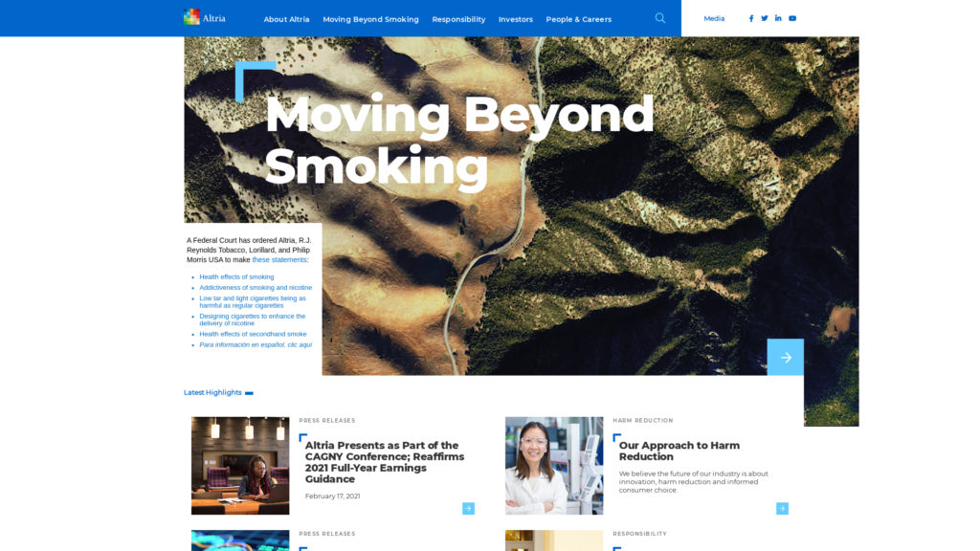Open the Moving Beyond Smoking menu
Image resolution: width=980 pixels, height=551 pixels.
tap(370, 19)
